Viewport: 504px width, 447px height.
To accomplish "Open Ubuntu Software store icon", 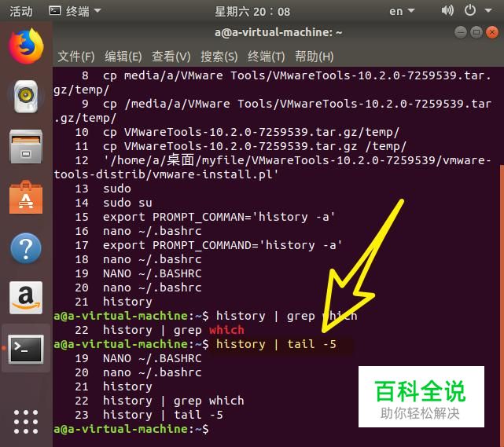I will [26, 197].
